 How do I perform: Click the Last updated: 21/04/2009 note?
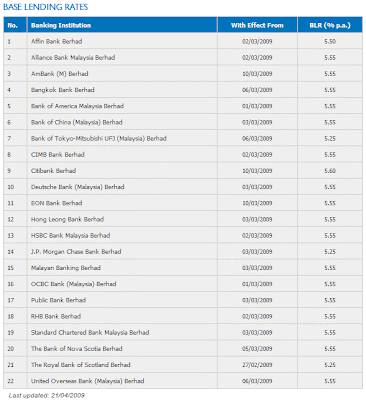[47, 396]
